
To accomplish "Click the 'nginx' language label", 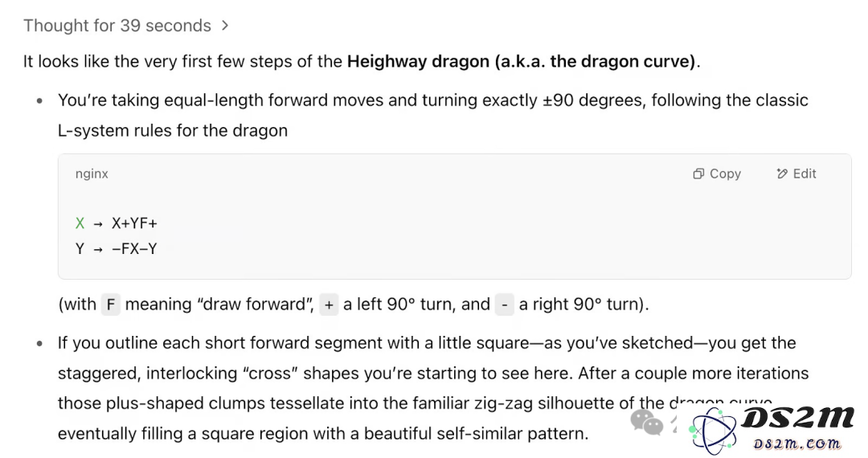I will tap(92, 174).
